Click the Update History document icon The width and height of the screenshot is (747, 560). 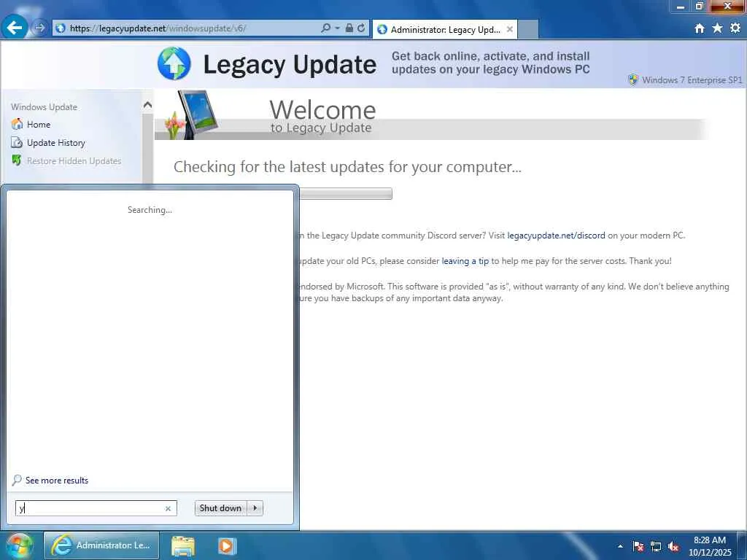[x=18, y=142]
